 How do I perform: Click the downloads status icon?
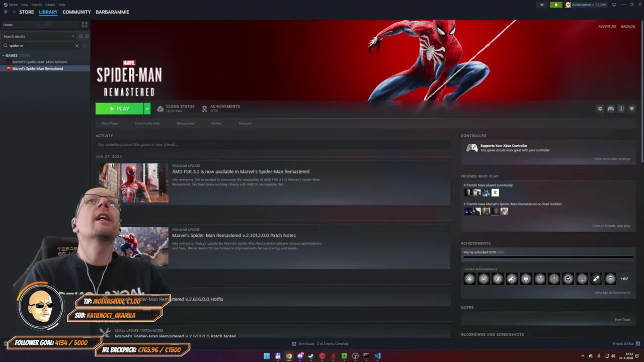(294, 344)
